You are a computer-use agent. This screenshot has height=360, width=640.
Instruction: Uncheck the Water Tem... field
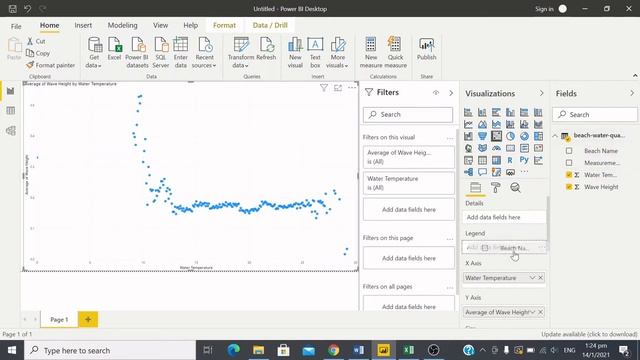coord(569,175)
